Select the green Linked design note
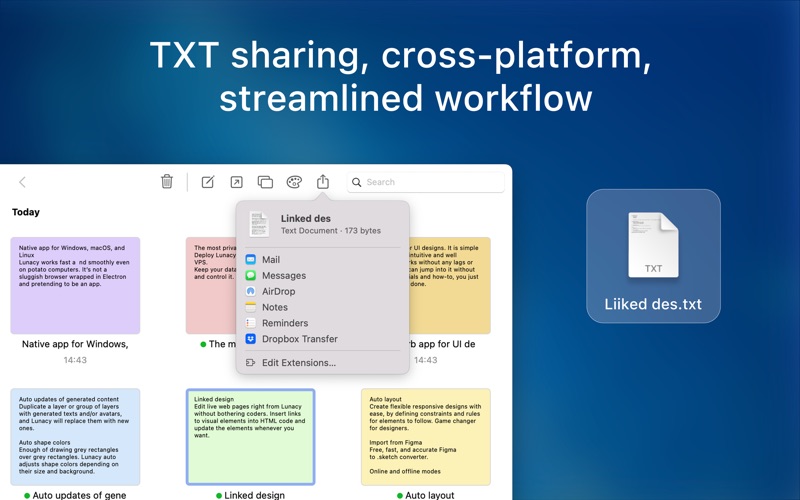800x500 pixels. tap(251, 437)
